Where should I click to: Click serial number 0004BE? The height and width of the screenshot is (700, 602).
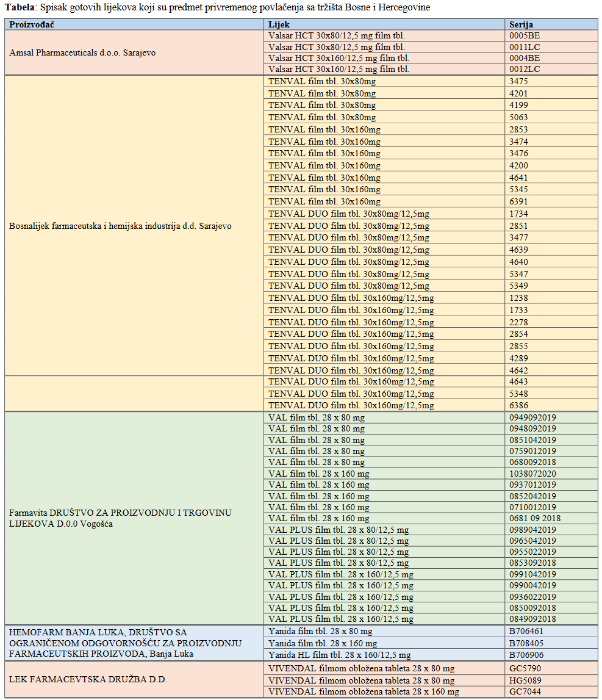tap(525, 58)
